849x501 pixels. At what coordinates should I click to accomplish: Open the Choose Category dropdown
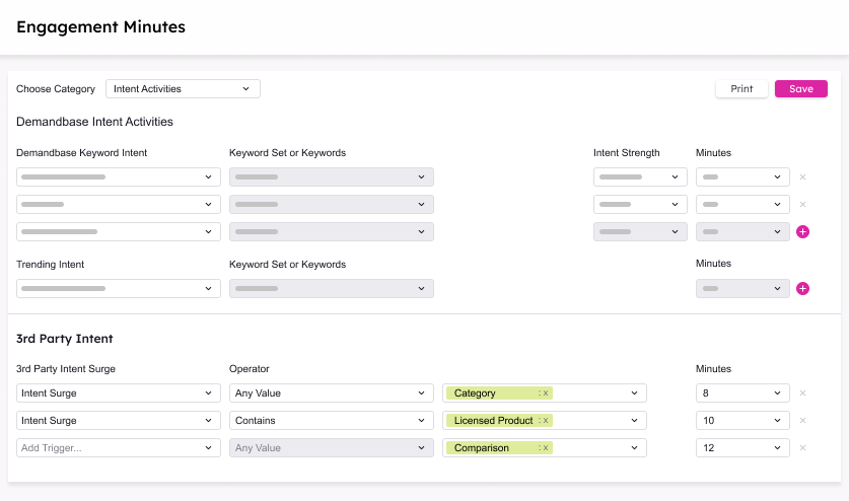[x=183, y=89]
